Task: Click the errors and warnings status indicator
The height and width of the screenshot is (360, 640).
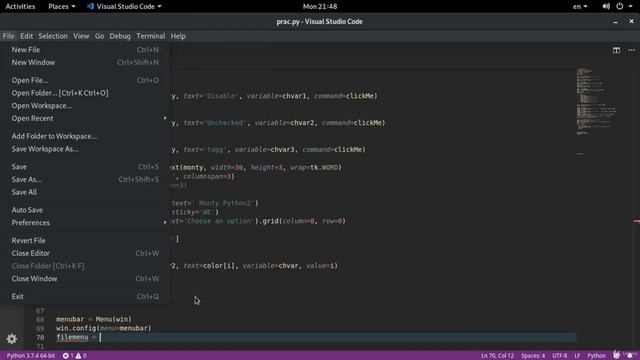Action: [74, 356]
